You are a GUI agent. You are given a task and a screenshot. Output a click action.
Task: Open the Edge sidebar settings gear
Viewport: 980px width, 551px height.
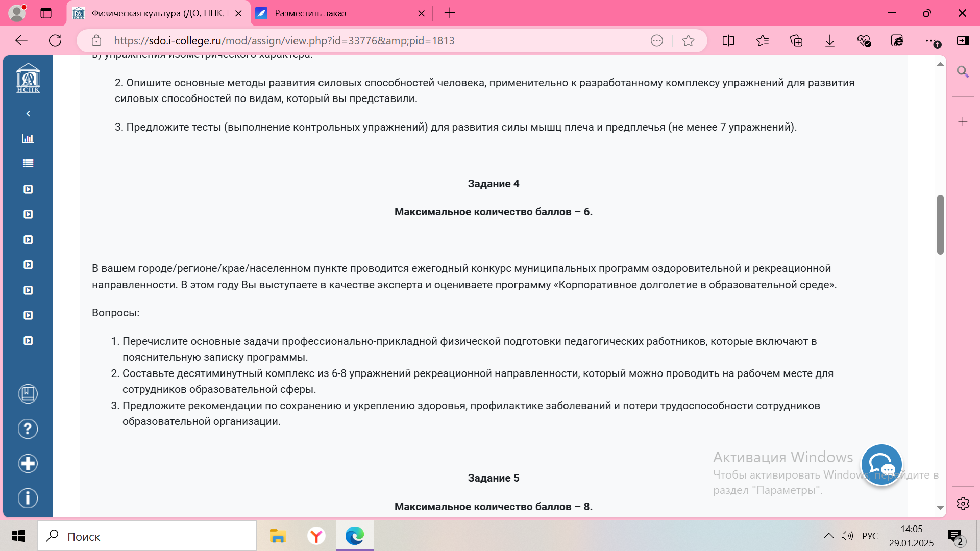tap(963, 504)
